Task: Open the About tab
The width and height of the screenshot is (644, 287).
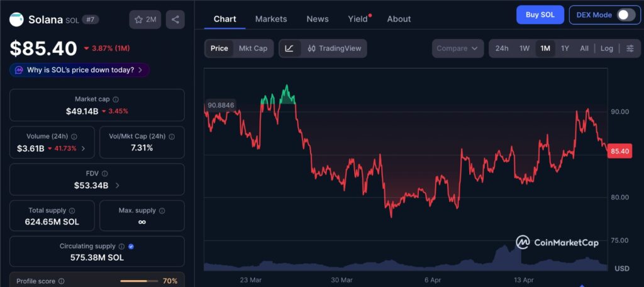Action: [399, 19]
